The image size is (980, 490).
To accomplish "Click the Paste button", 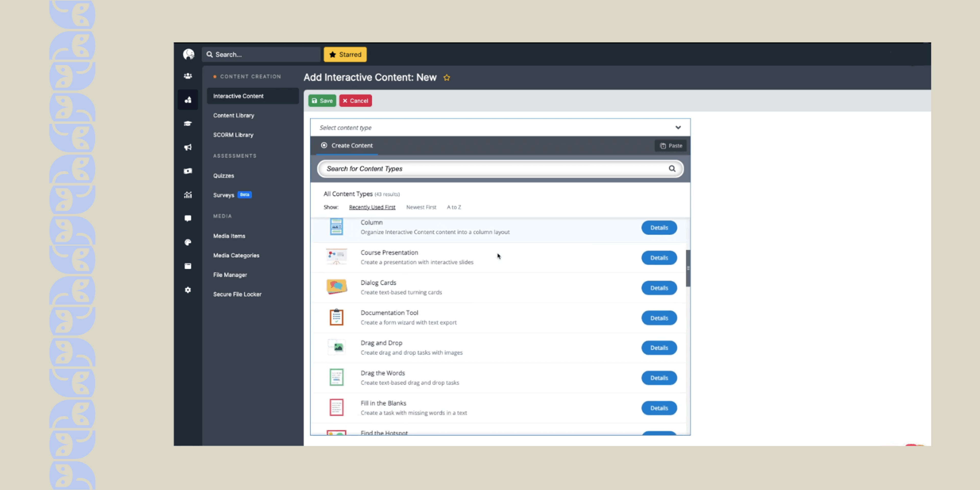I will [x=671, y=146].
